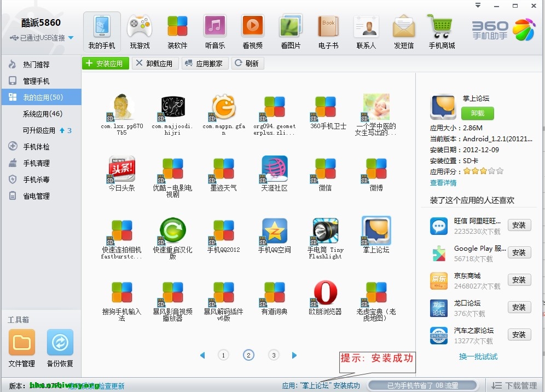Open 备份恢复 backup restore tool
Viewport: 545px width, 392px height.
click(60, 343)
